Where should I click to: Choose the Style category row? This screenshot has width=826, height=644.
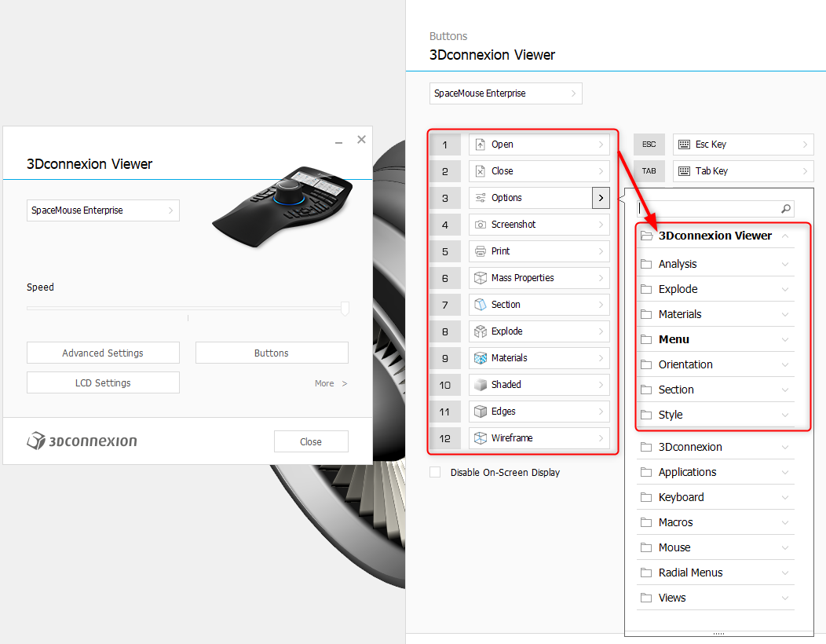[x=715, y=415]
